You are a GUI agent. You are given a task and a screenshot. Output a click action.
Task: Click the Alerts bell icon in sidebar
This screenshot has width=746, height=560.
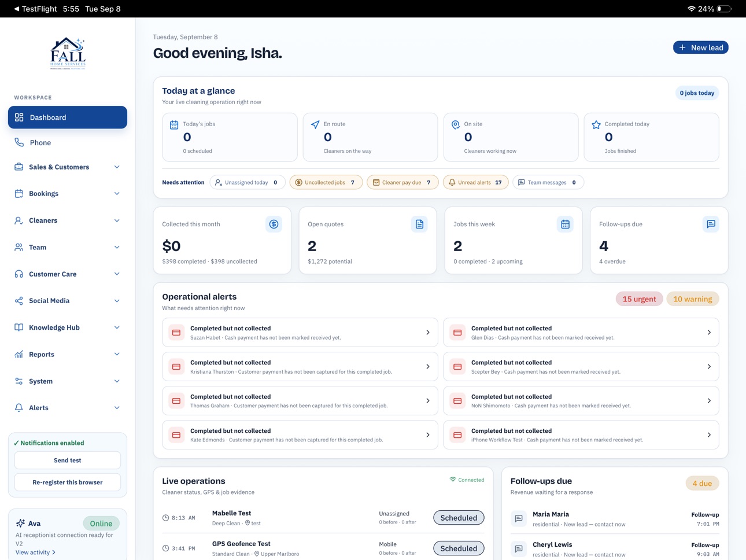pyautogui.click(x=19, y=408)
